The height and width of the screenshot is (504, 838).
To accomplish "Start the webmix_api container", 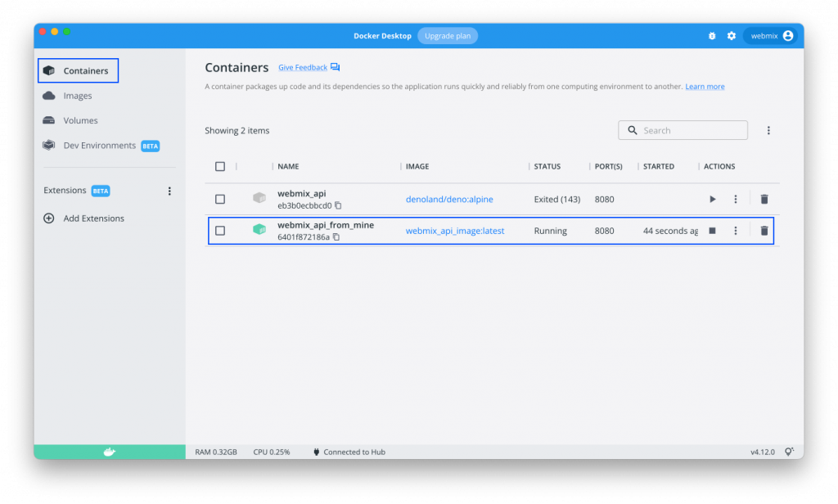I will pyautogui.click(x=713, y=199).
